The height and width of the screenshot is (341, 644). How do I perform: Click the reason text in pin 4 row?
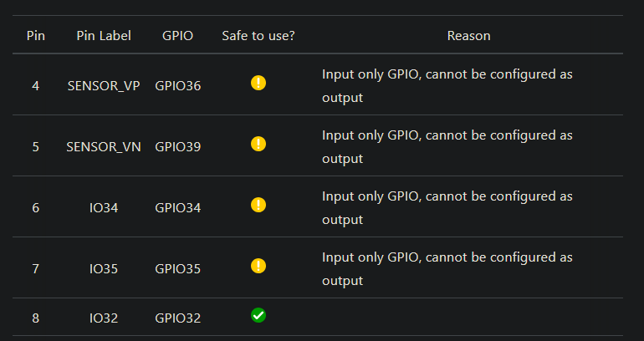coord(447,86)
